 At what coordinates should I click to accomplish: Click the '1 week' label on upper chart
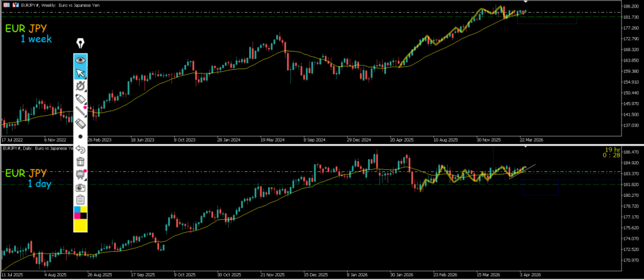click(x=36, y=39)
